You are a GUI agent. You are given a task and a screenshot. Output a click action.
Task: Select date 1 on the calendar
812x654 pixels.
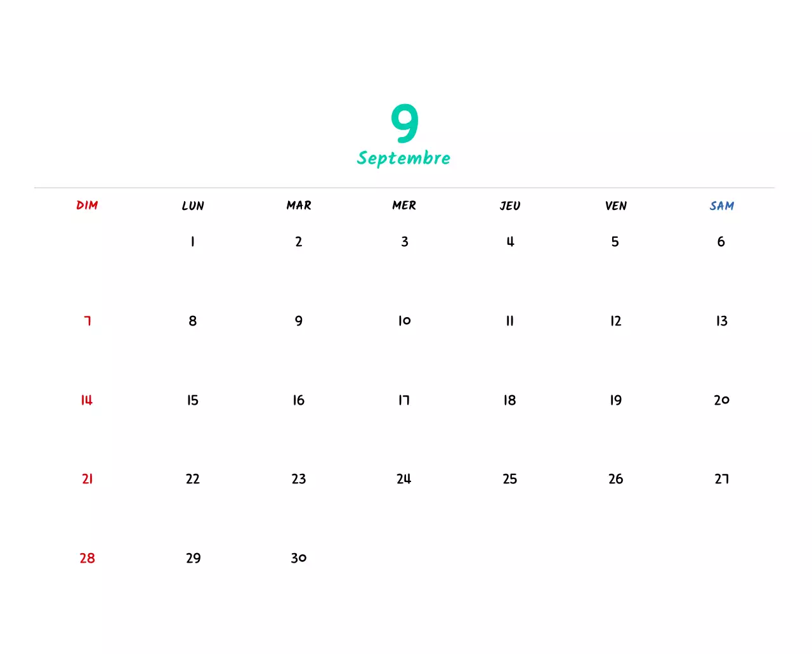[192, 241]
